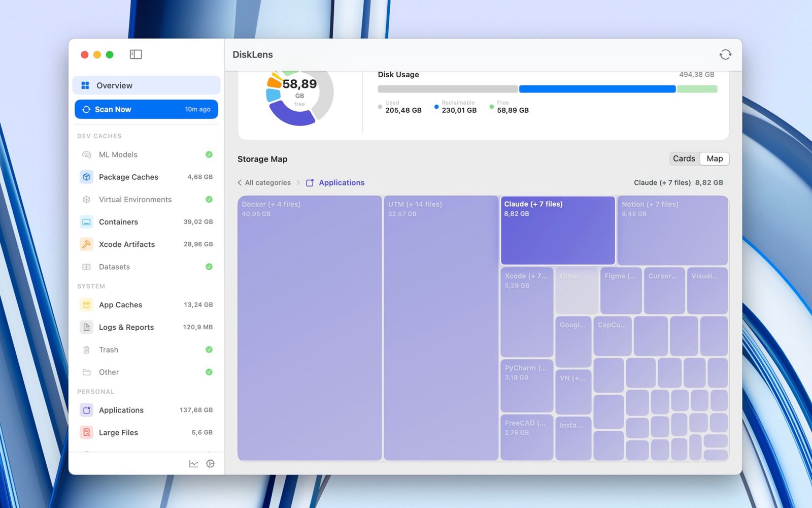Click the Datasets table icon
The height and width of the screenshot is (508, 812).
pyautogui.click(x=86, y=267)
